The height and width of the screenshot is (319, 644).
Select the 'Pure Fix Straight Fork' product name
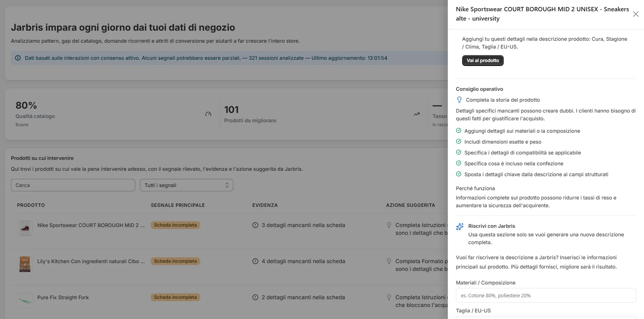pos(63,297)
